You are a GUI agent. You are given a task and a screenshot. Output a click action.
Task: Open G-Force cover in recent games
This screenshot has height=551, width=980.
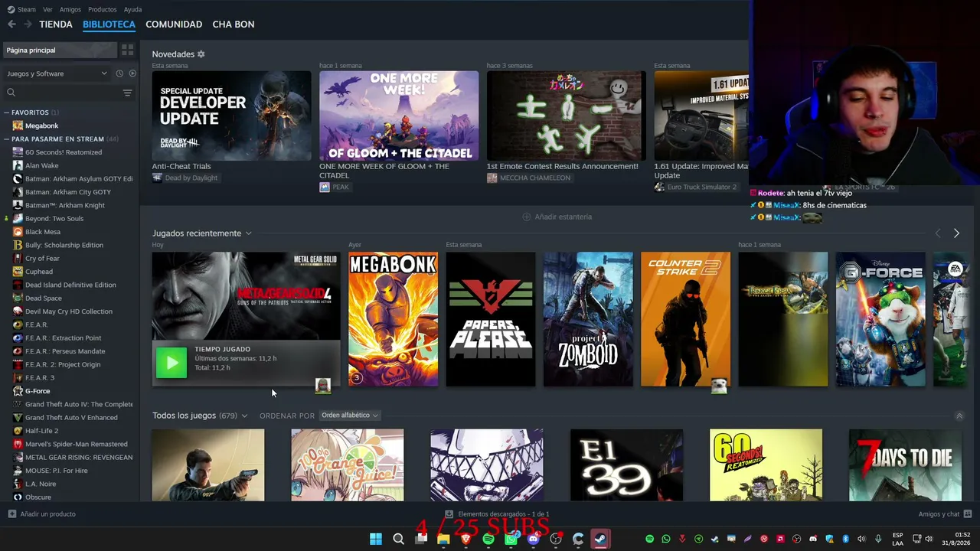(x=880, y=319)
